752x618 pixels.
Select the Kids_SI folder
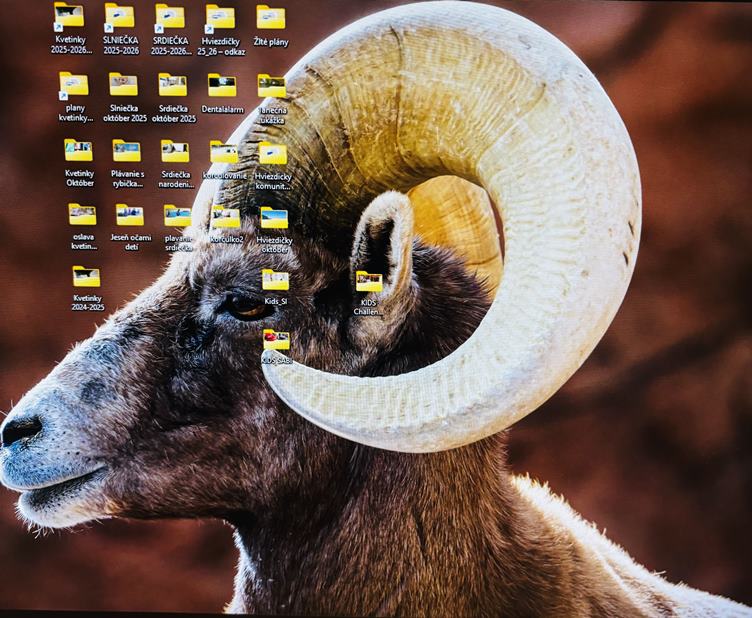click(x=275, y=280)
